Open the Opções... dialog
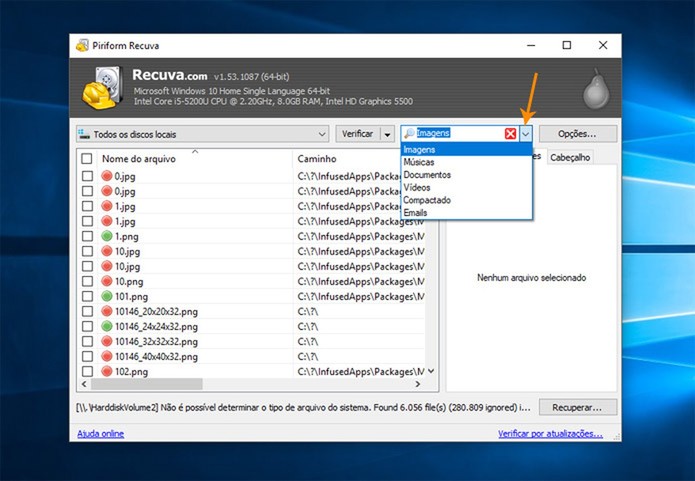 coord(578,134)
